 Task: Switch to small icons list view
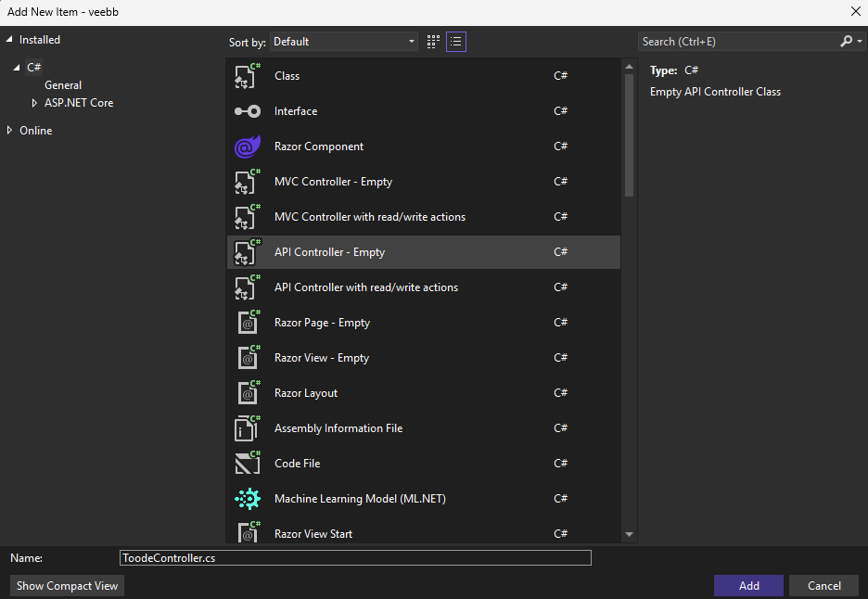(455, 42)
